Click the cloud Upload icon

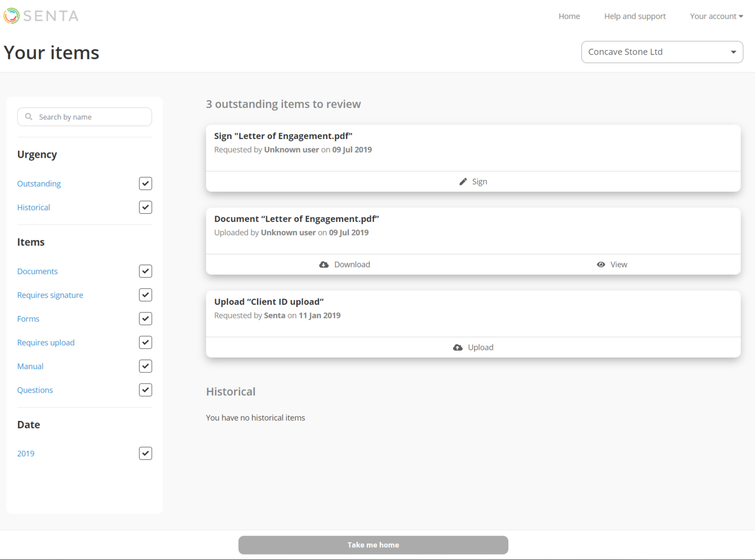point(458,348)
